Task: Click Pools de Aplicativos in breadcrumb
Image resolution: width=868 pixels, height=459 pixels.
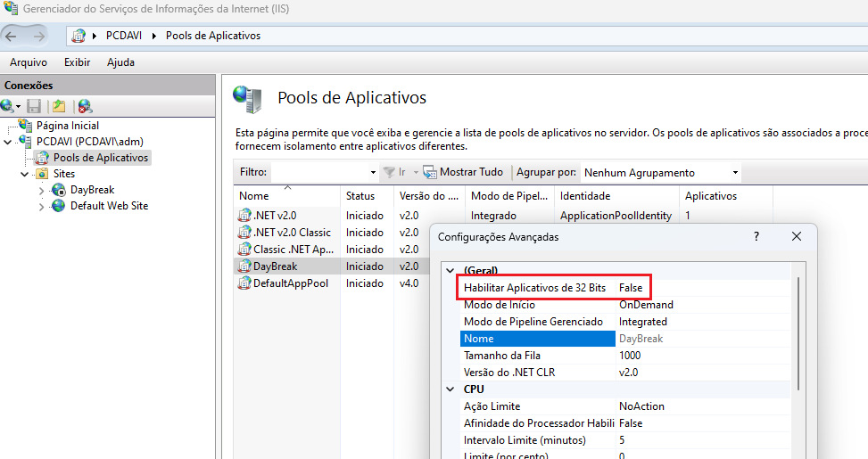Action: 213,36
